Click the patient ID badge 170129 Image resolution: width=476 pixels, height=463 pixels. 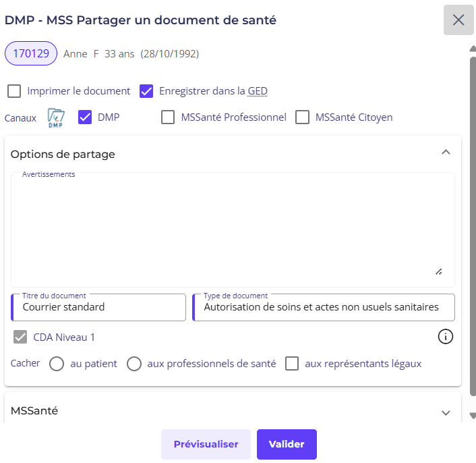coord(31,54)
